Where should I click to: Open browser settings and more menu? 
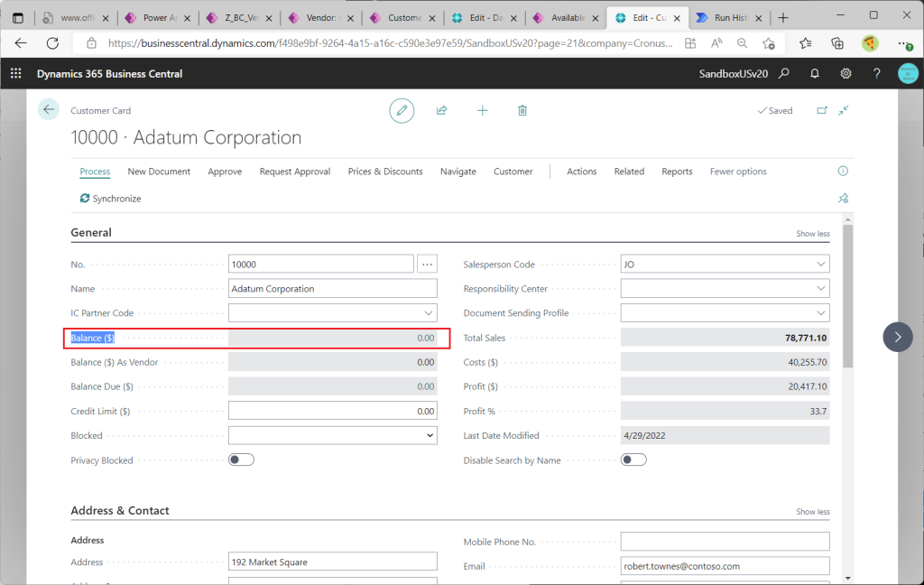(904, 43)
